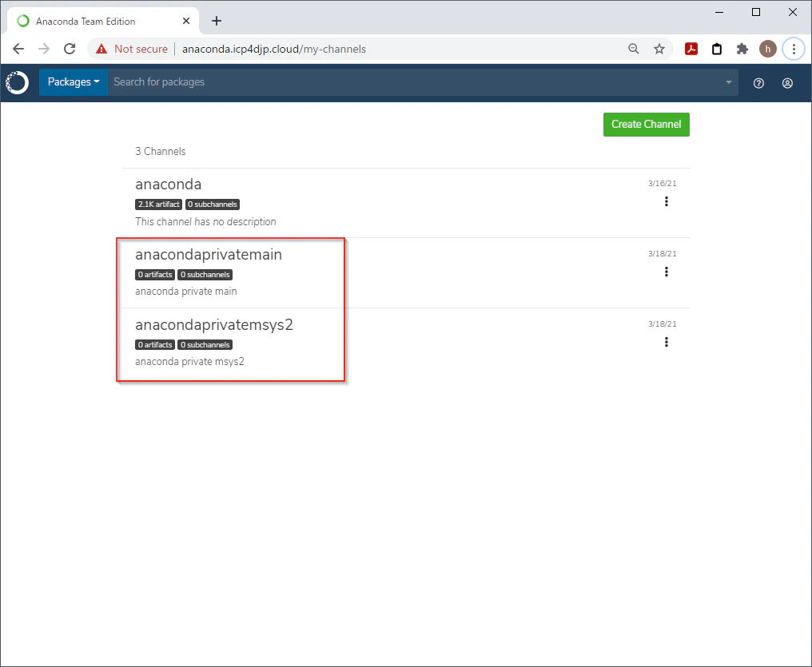Open the anacondaprivatemsys2 channel

(214, 325)
